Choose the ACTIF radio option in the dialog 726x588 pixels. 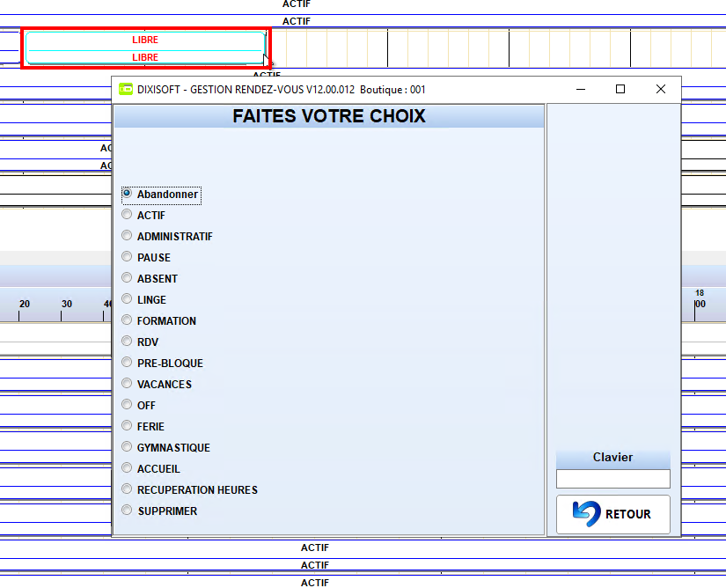(x=143, y=216)
